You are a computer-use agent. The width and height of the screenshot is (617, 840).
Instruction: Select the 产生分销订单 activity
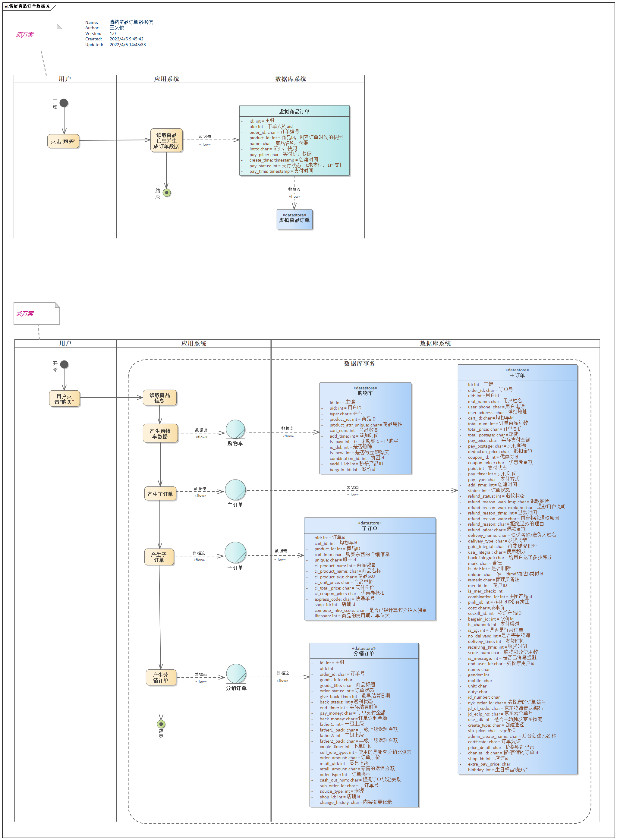click(x=161, y=676)
